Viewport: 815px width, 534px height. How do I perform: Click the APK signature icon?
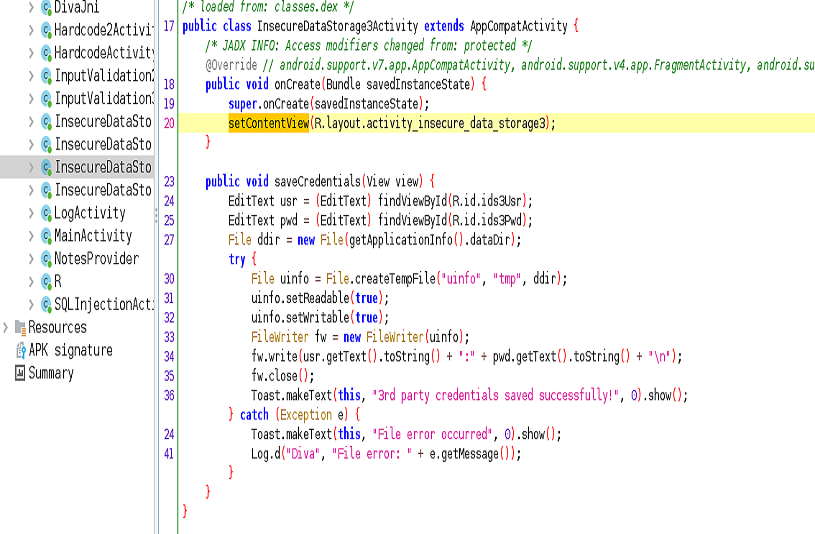coord(21,350)
